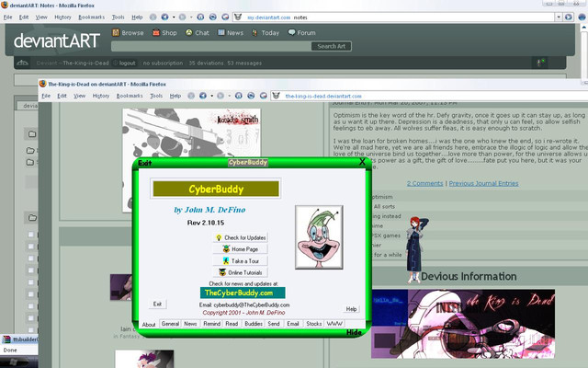Click the Search Art button
Viewport: 588px width, 368px height.
331,46
